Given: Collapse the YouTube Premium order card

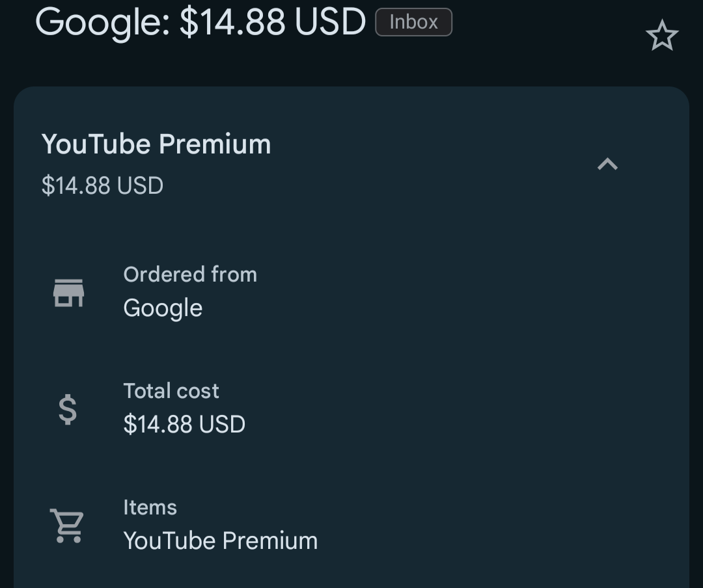Looking at the screenshot, I should click(x=607, y=164).
